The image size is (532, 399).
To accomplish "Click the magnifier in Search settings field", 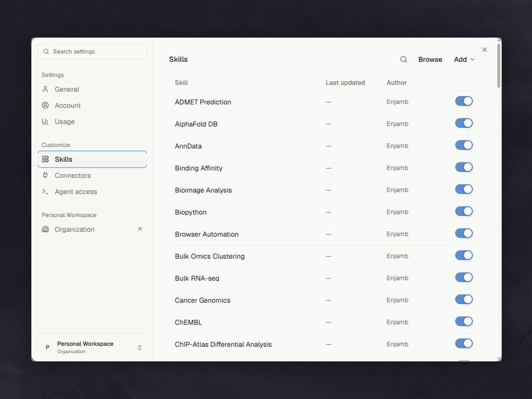I will point(46,52).
